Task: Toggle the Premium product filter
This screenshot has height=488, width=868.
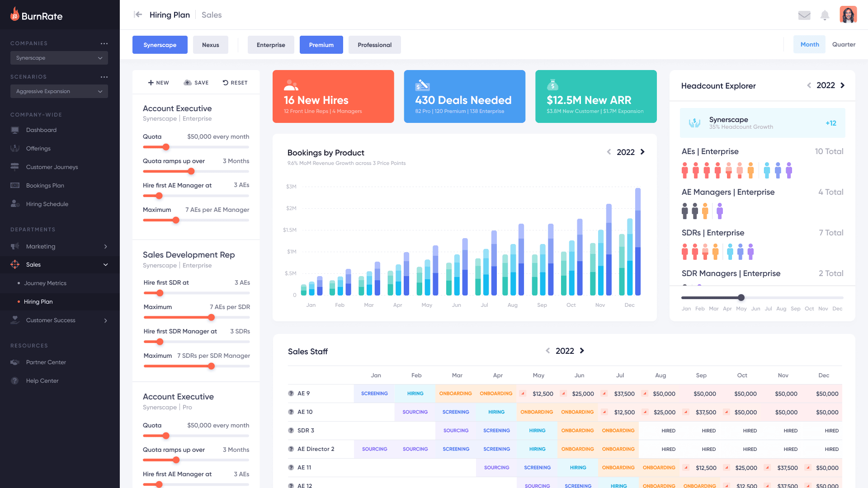Action: [x=321, y=45]
